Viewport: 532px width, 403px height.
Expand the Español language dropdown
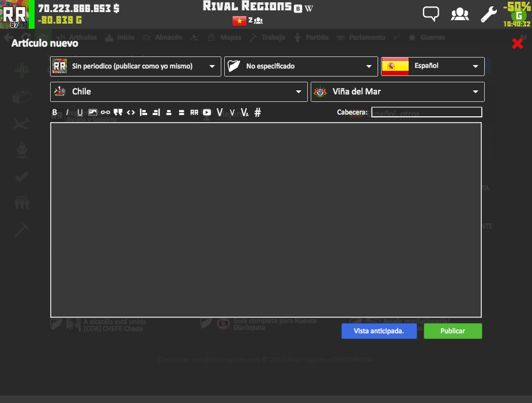pyautogui.click(x=433, y=66)
